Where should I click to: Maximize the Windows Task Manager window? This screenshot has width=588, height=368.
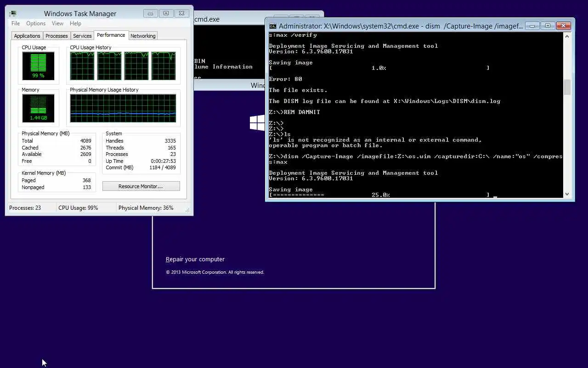coord(166,13)
